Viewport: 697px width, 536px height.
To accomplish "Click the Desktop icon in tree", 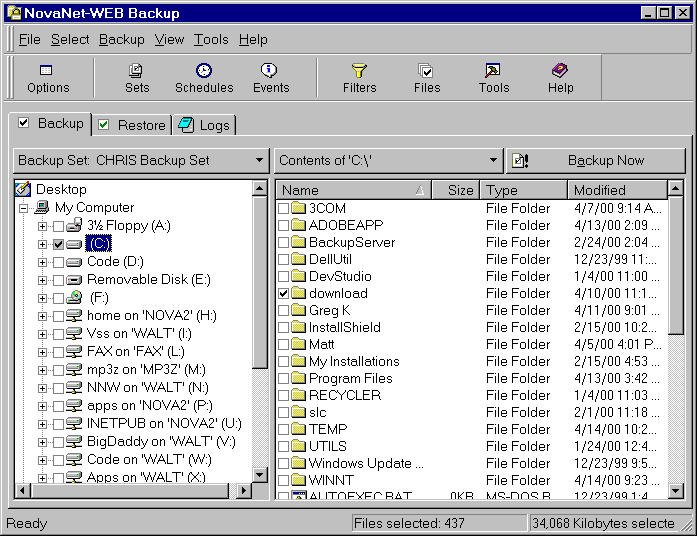I will click(x=23, y=189).
